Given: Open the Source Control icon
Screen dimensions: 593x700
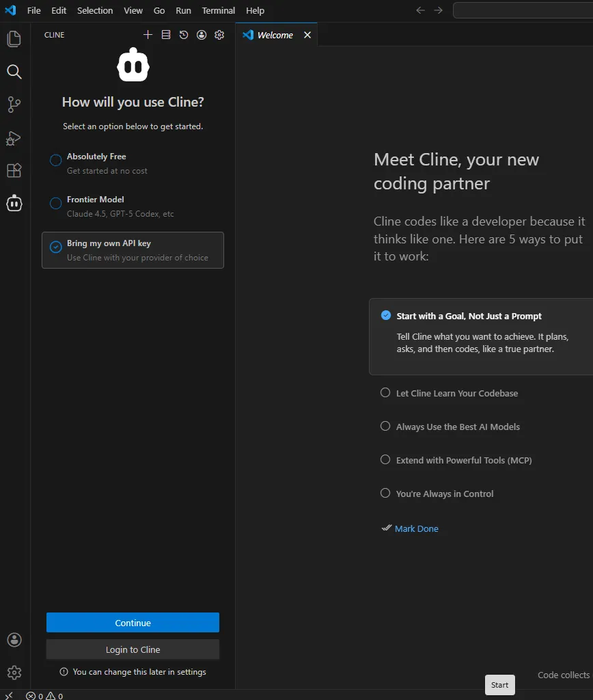Looking at the screenshot, I should pyautogui.click(x=14, y=104).
